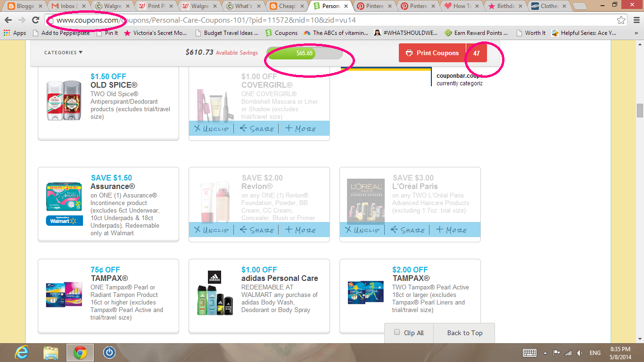Click the adidas Personal Care product image
This screenshot has height=362, width=644.
pyautogui.click(x=215, y=294)
